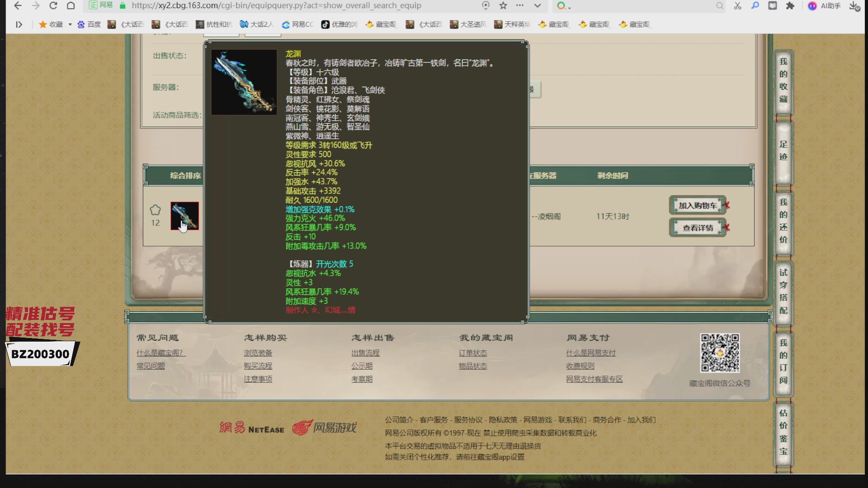This screenshot has height=488, width=868.
Task: Open the 网易CC bookmark
Action: tap(297, 24)
